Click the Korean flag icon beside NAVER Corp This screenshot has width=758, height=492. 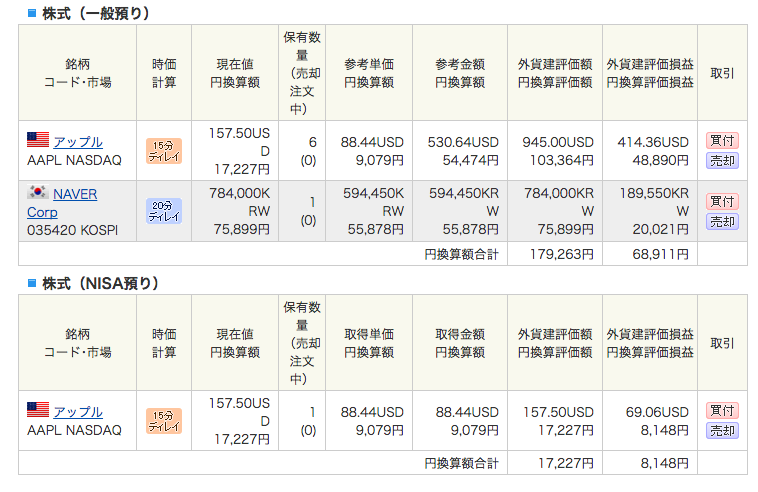click(38, 192)
